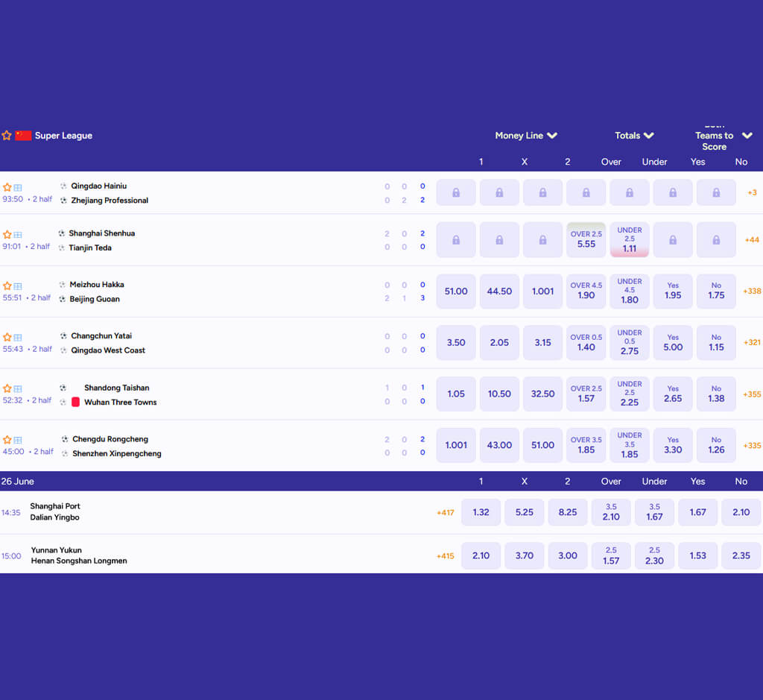Star the Qingdao Hainiu match
The width and height of the screenshot is (763, 700).
(7, 187)
